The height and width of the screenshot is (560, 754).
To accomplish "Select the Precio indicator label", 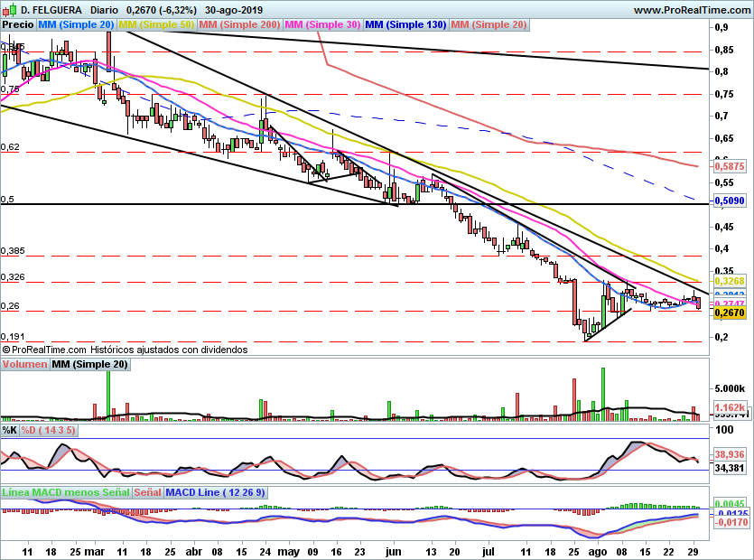I will (18, 24).
